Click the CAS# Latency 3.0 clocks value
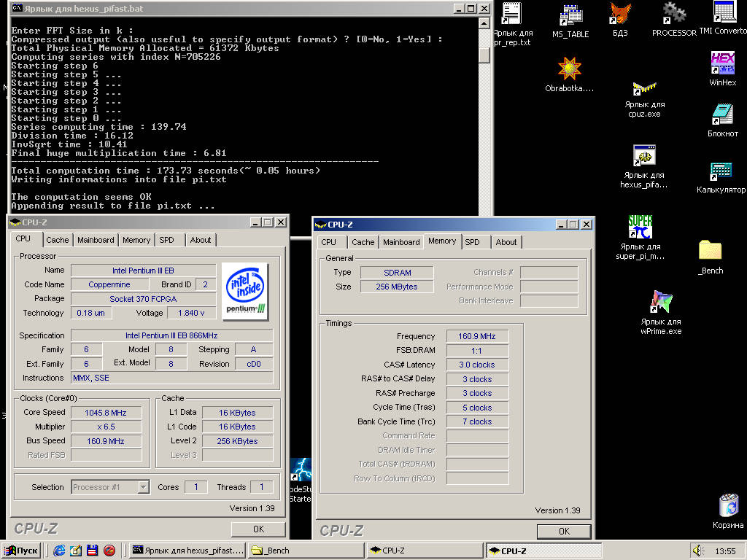The height and width of the screenshot is (560, 747). coord(477,365)
